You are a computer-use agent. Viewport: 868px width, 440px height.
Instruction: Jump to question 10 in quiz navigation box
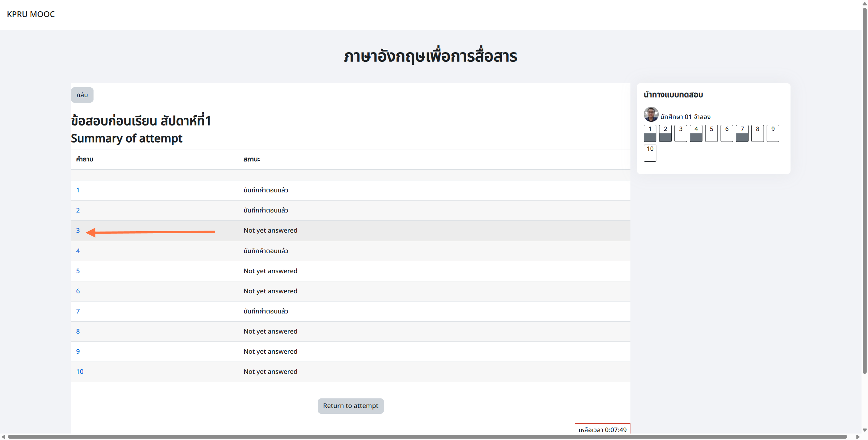click(650, 153)
